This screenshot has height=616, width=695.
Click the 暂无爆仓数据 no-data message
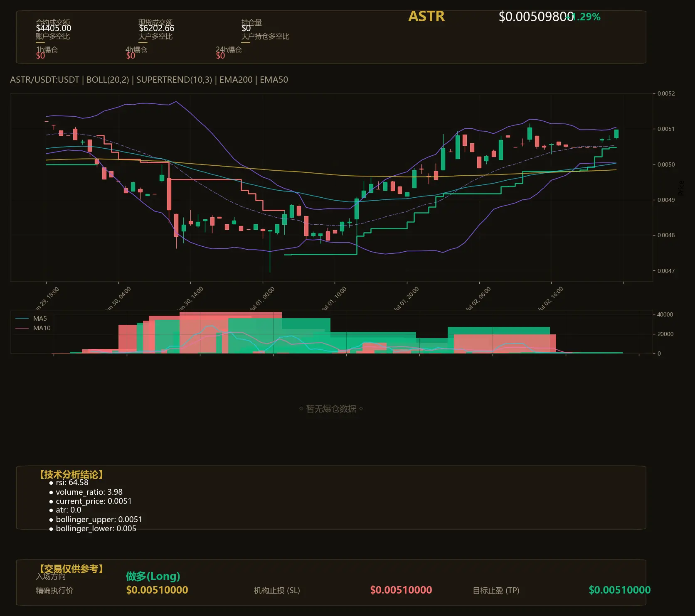pyautogui.click(x=331, y=409)
